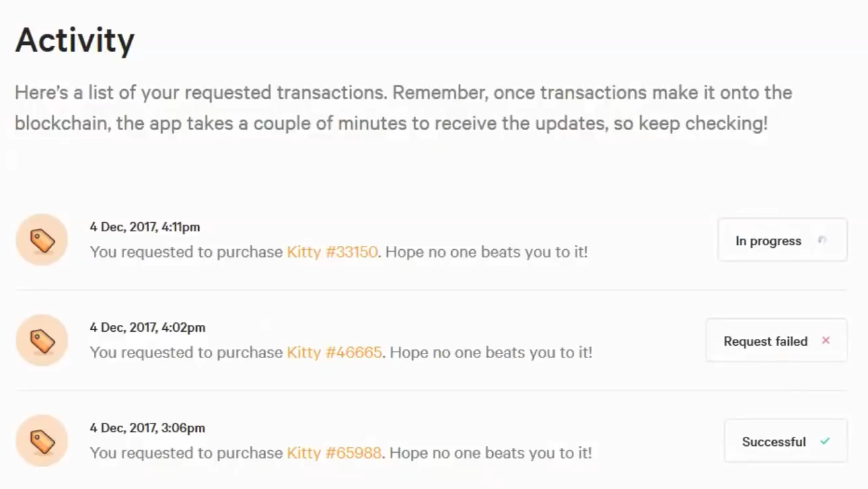Click the orange tag icon beside Kitty #33150
Viewport: 868px width, 489px height.
41,239
